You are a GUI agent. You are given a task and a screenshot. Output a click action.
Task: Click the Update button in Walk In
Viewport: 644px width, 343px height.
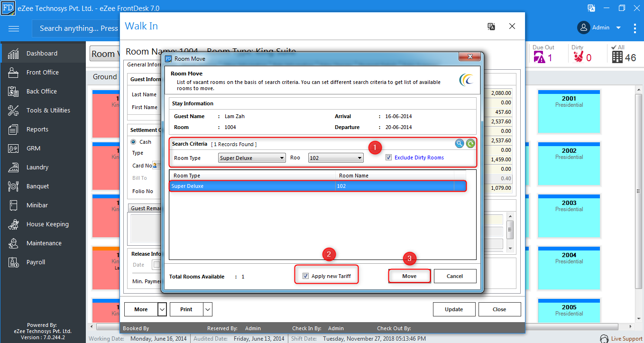(454, 309)
